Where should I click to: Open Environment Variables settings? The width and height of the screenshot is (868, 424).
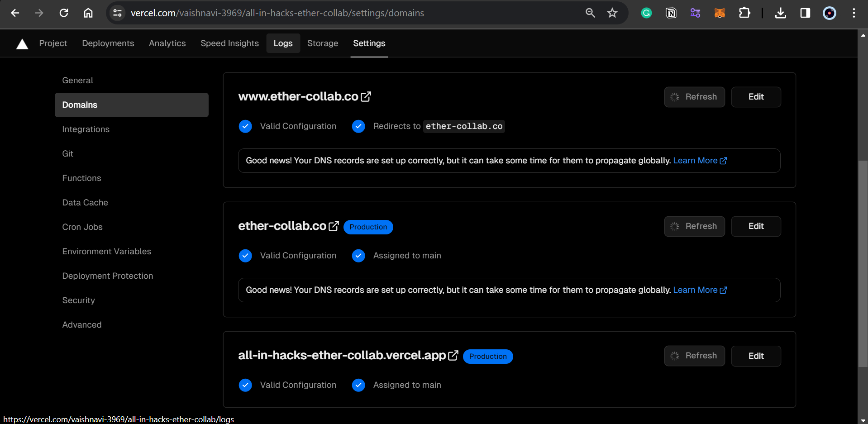(x=132, y=252)
